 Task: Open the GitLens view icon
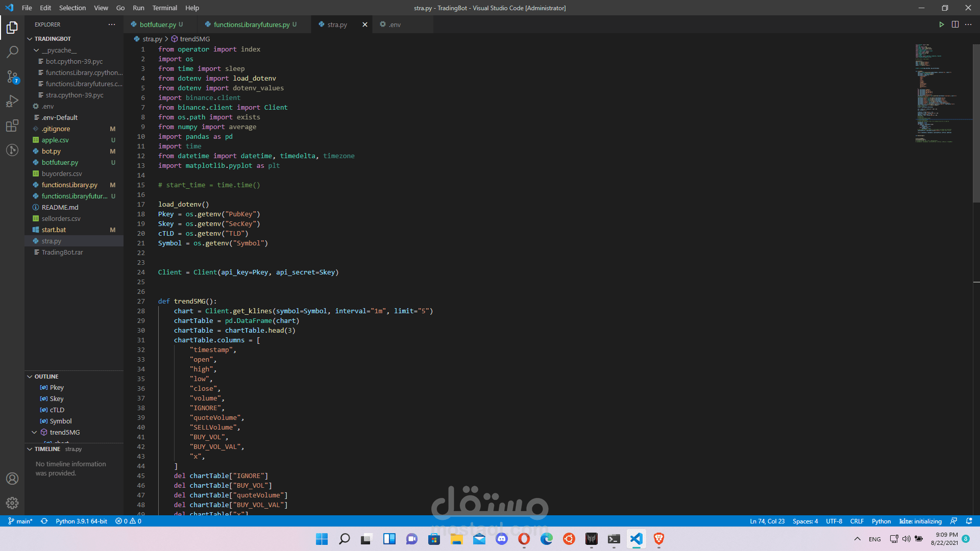[x=12, y=150]
